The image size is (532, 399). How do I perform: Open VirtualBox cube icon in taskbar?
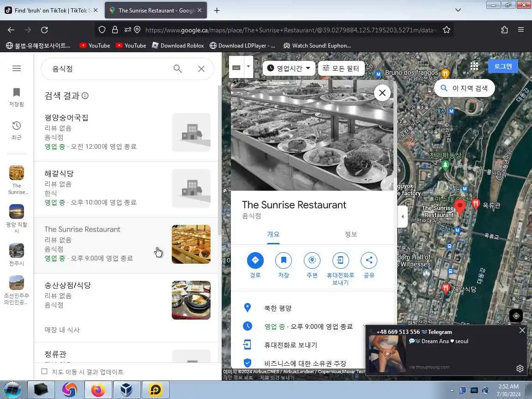[126, 390]
